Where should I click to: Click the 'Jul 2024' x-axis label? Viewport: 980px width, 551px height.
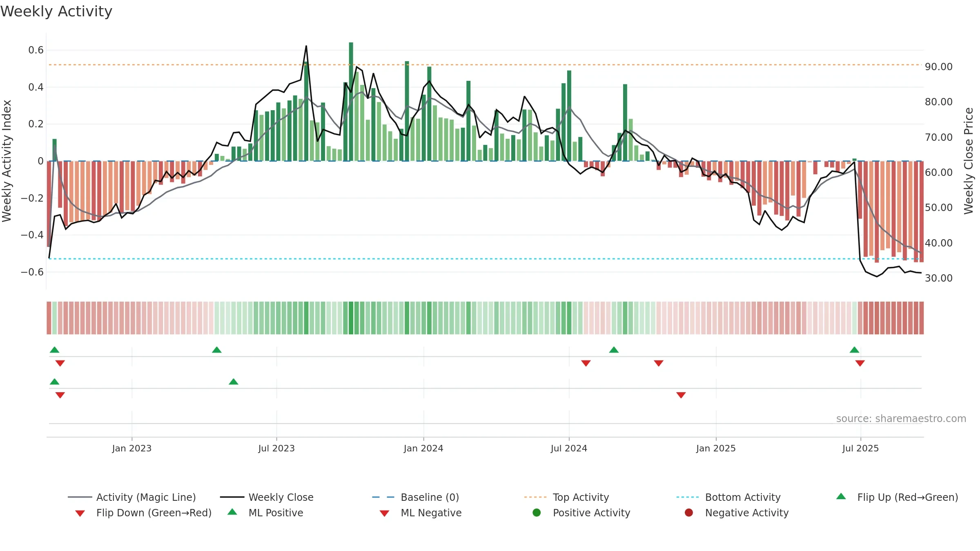569,448
